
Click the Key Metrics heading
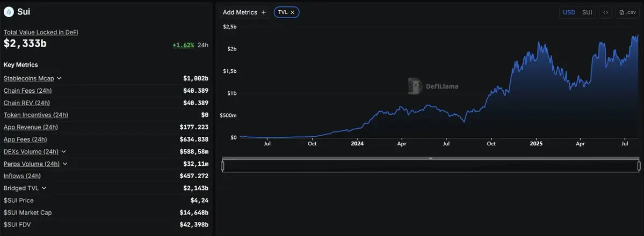(20, 65)
